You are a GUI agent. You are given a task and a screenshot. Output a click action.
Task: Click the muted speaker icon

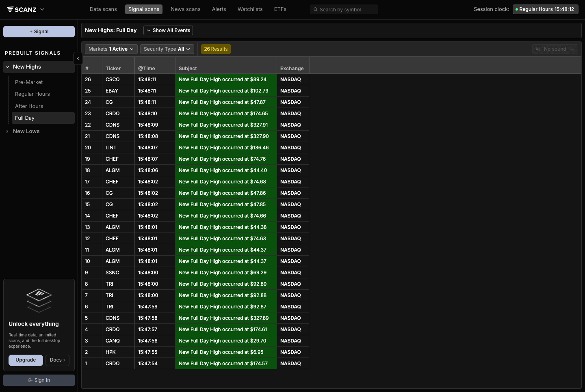tap(538, 49)
